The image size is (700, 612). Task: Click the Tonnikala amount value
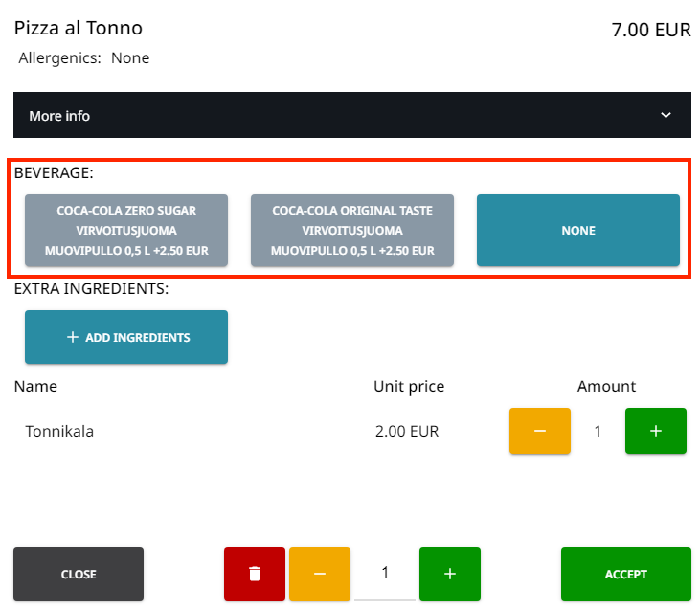click(598, 432)
